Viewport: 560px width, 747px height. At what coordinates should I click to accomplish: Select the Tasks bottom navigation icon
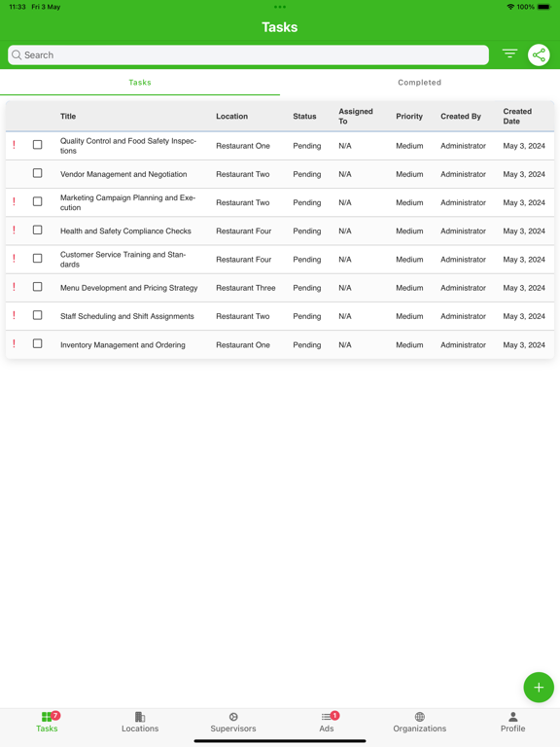(47, 717)
